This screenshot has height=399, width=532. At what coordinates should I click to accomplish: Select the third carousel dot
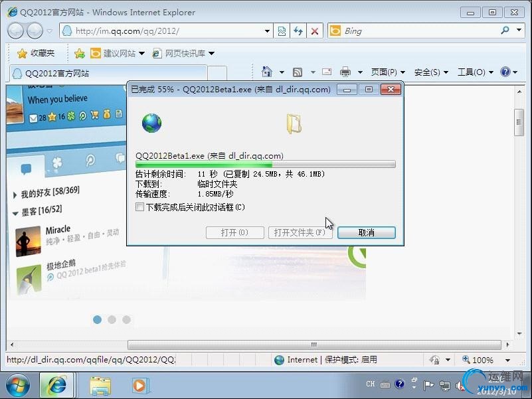coord(127,319)
